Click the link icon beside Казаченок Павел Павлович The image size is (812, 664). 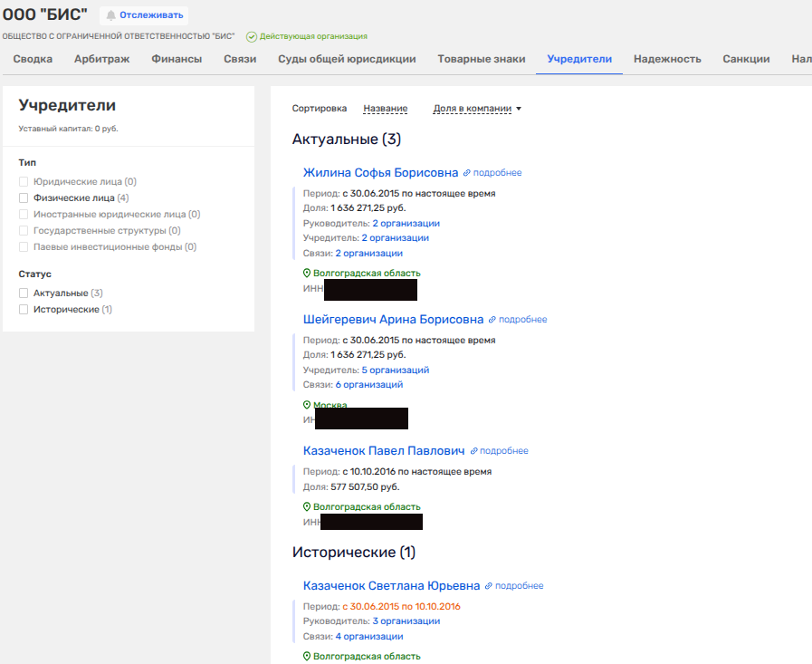(x=473, y=451)
